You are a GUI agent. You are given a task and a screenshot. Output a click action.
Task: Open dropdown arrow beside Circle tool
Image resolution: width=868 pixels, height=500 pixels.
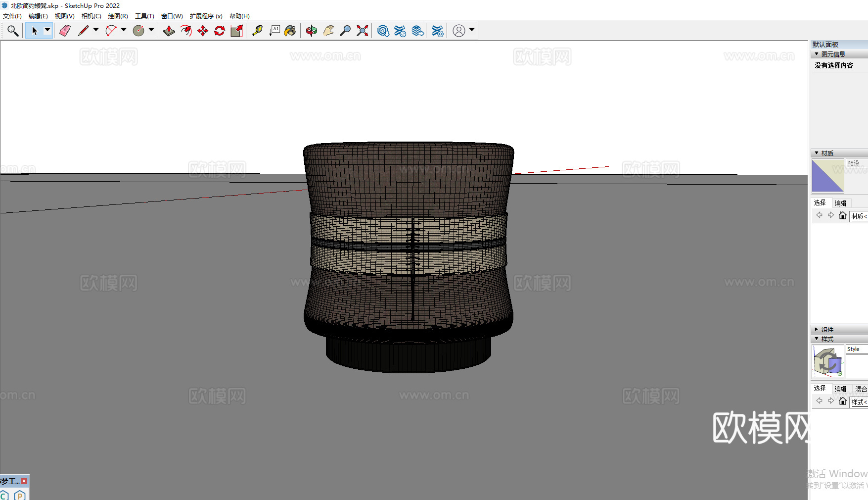[151, 30]
